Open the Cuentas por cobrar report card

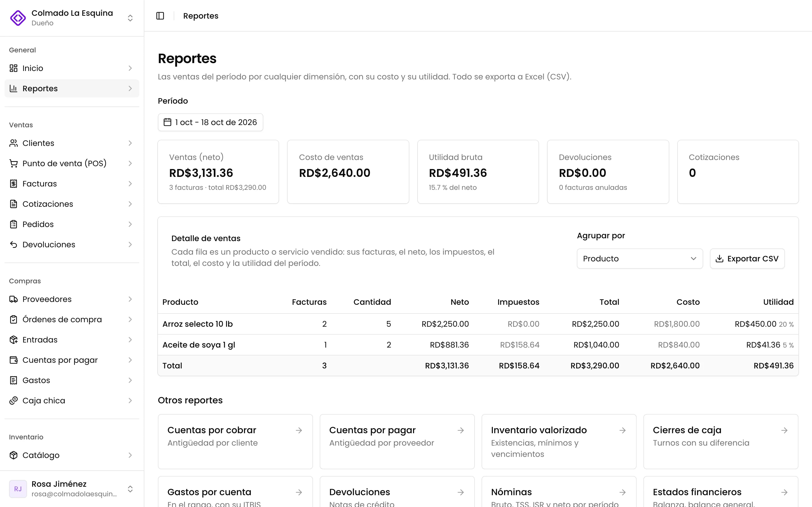click(x=235, y=442)
